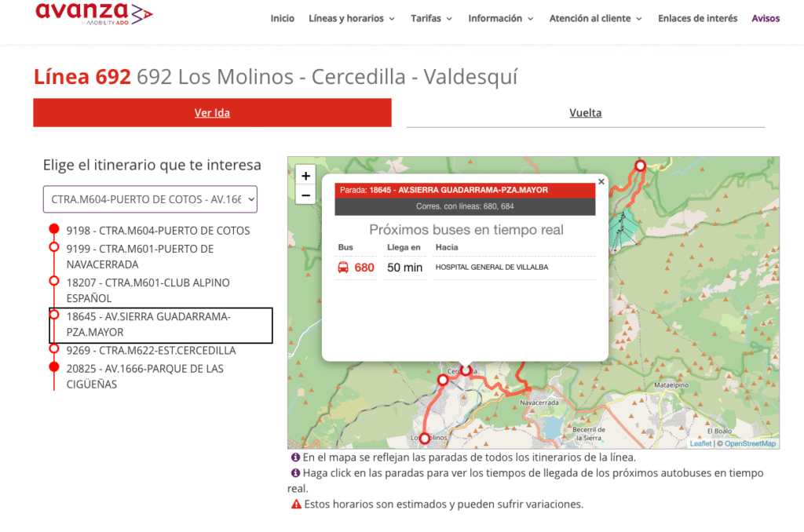Image resolution: width=804 pixels, height=532 pixels.
Task: Select the stop circle for Club Alpino Español
Action: [54, 280]
